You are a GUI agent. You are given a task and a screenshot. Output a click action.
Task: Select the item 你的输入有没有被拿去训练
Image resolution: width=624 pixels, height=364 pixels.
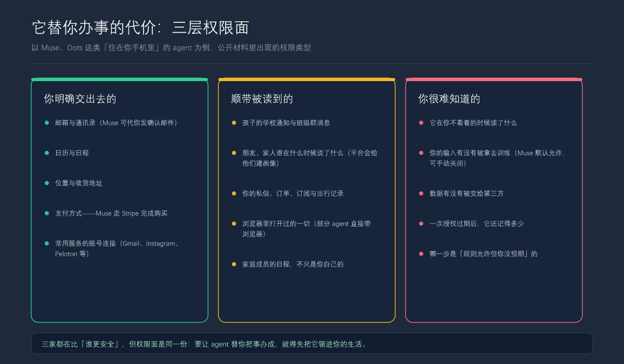click(497, 158)
